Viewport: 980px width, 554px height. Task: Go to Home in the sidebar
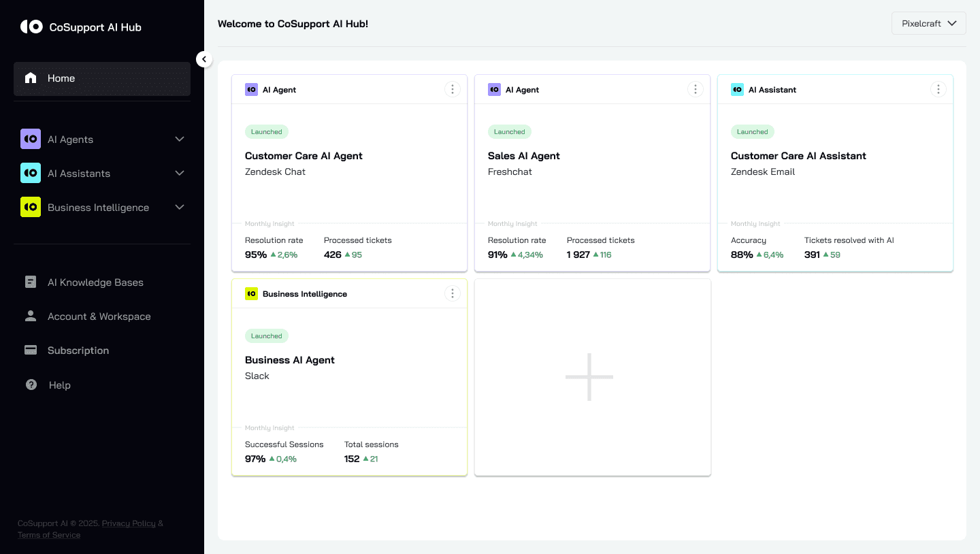pos(102,78)
